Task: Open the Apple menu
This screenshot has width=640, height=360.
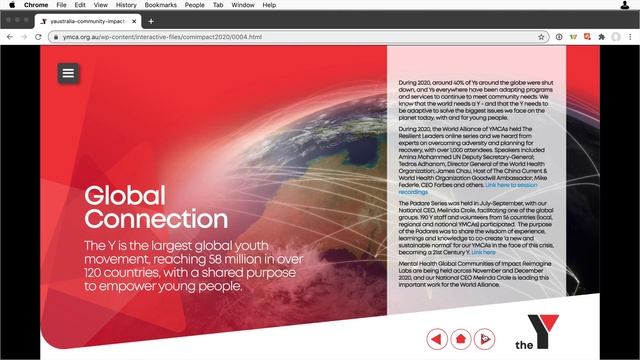Action: (12, 5)
